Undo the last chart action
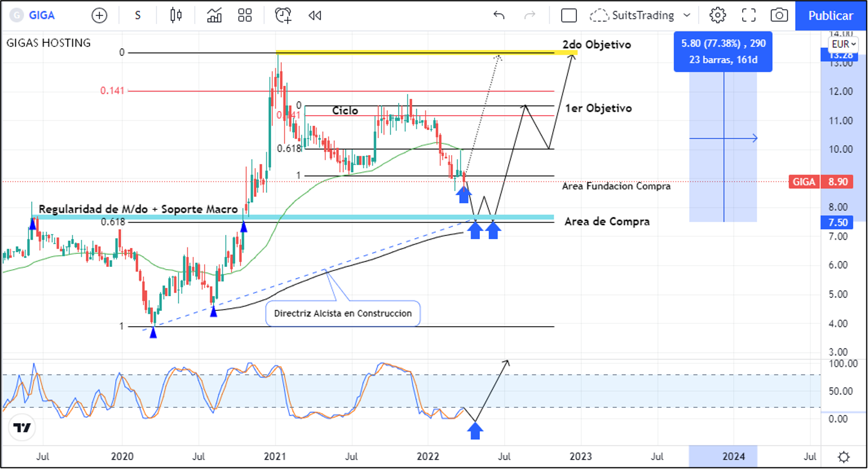Image resolution: width=868 pixels, height=469 pixels. click(499, 15)
